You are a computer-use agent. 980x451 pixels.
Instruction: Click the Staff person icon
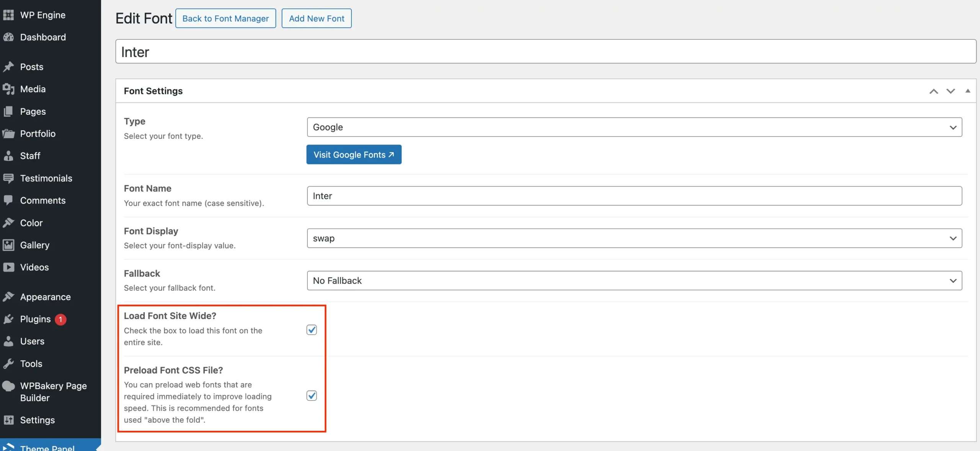[8, 156]
